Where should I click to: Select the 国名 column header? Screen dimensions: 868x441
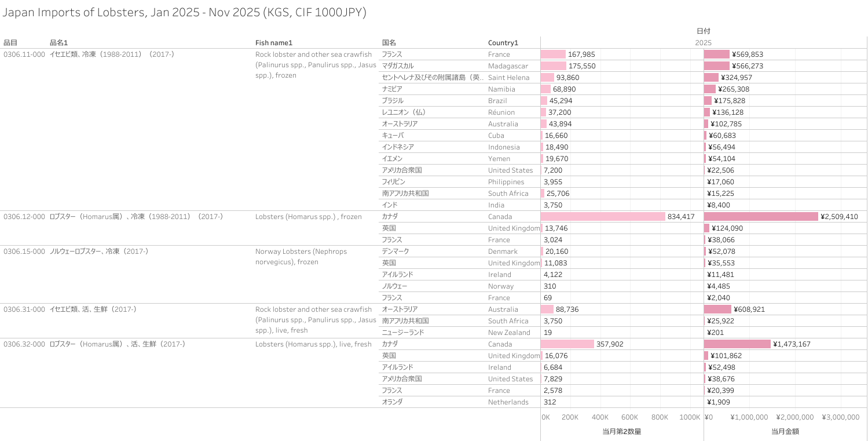pyautogui.click(x=389, y=42)
